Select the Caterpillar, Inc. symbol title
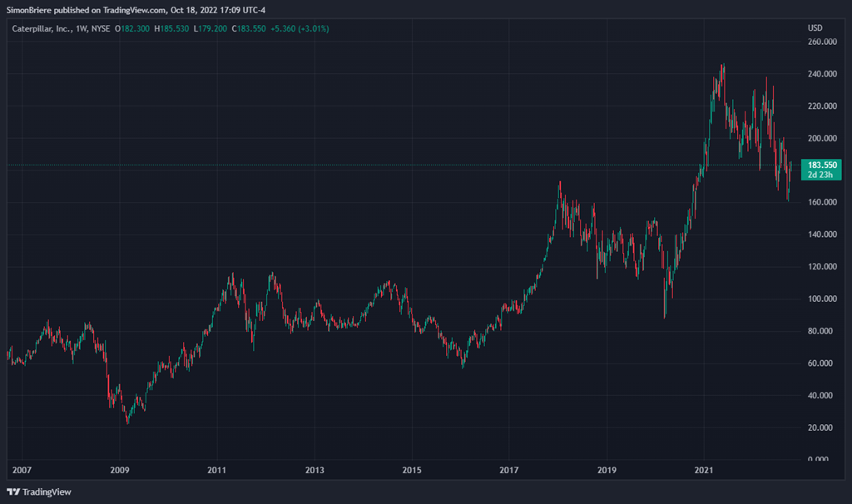 tap(40, 28)
